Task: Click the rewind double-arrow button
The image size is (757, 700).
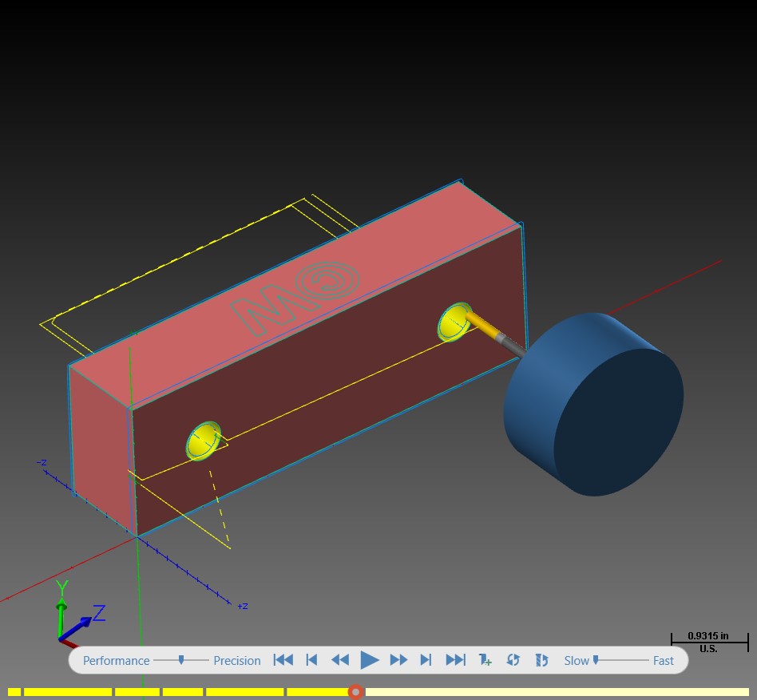Action: pyautogui.click(x=340, y=660)
